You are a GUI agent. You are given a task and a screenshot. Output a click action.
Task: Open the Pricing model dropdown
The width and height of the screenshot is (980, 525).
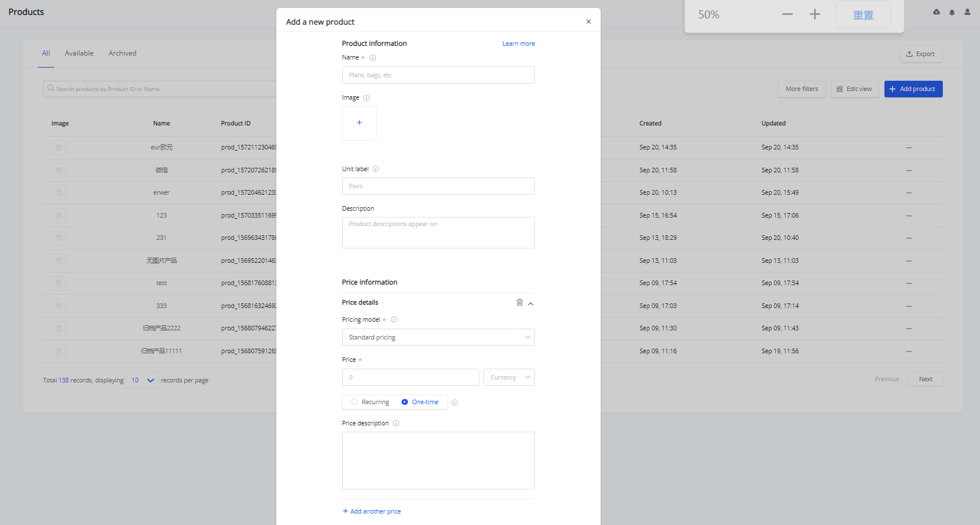click(438, 337)
